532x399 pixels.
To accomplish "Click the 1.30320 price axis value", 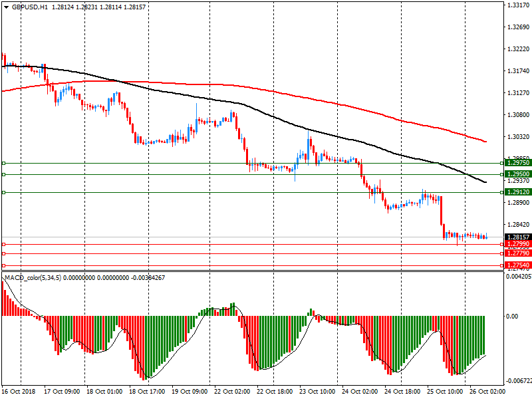I will coord(518,137).
